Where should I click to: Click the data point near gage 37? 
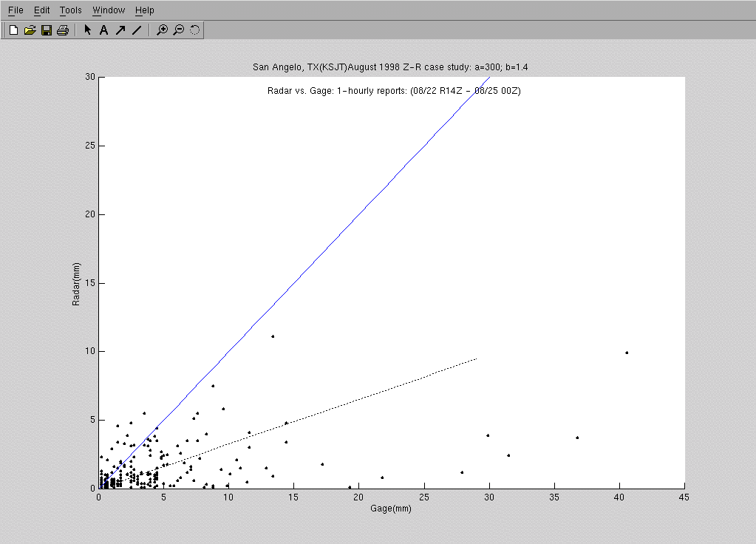click(x=577, y=438)
